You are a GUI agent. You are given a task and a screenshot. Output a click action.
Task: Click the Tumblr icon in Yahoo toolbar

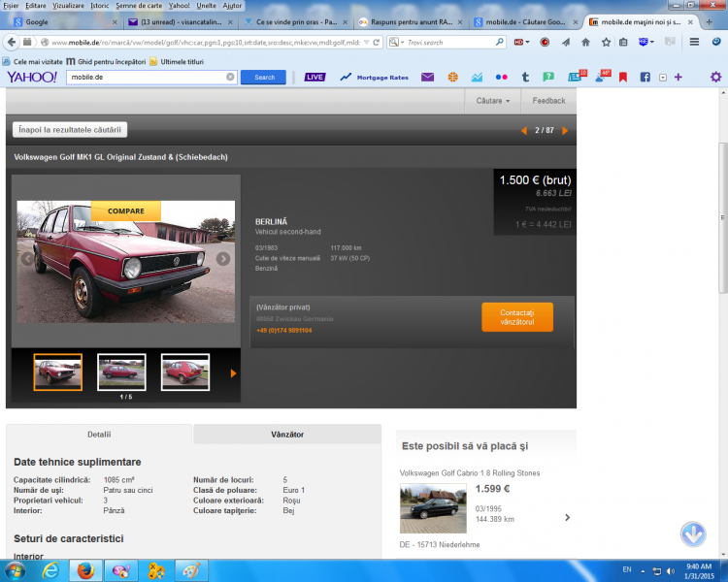click(x=525, y=77)
